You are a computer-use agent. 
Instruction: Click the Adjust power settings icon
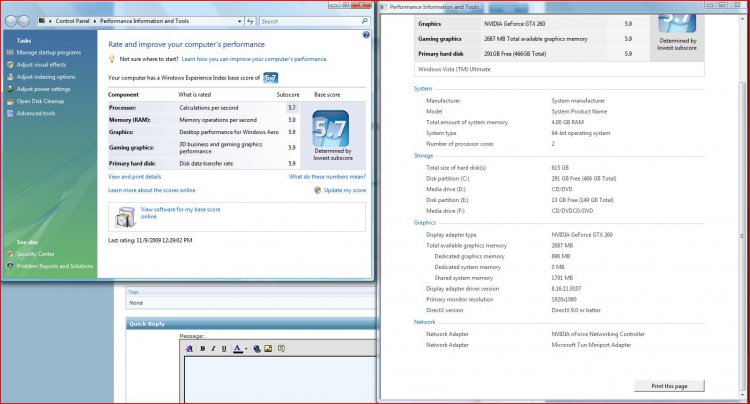10,89
